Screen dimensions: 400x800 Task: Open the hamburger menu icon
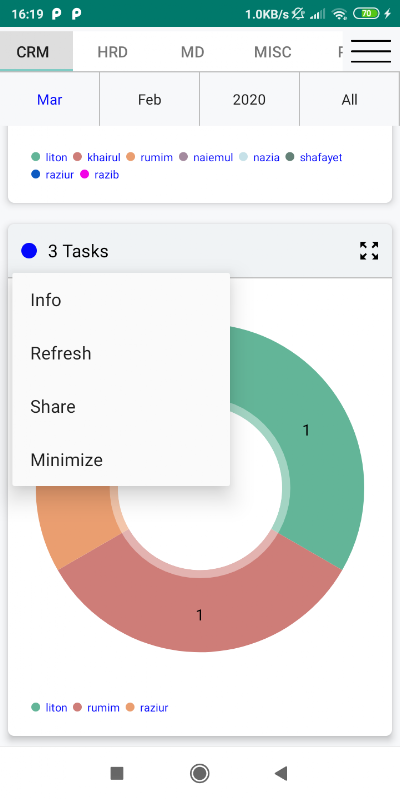371,51
